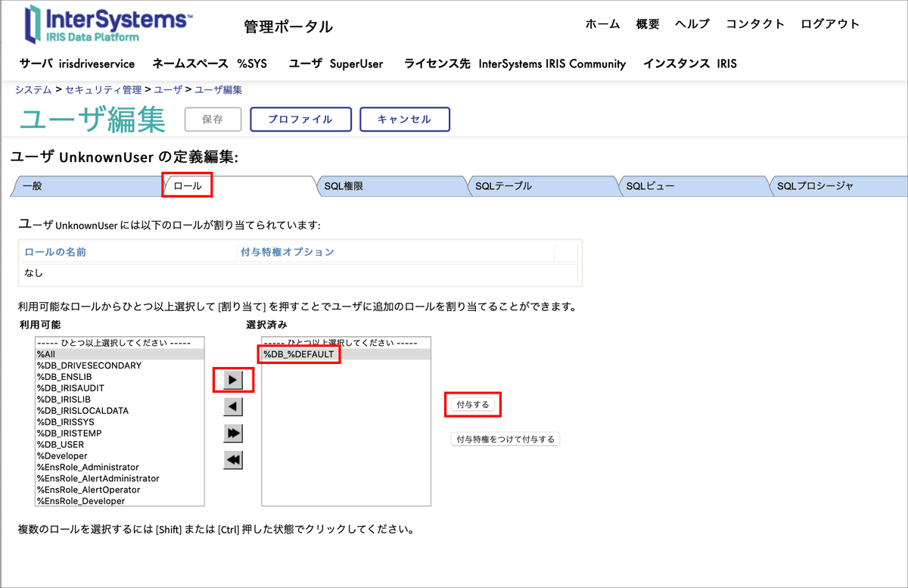
Task: Select %DB_DRIVESECONDARY role
Action: (119, 365)
